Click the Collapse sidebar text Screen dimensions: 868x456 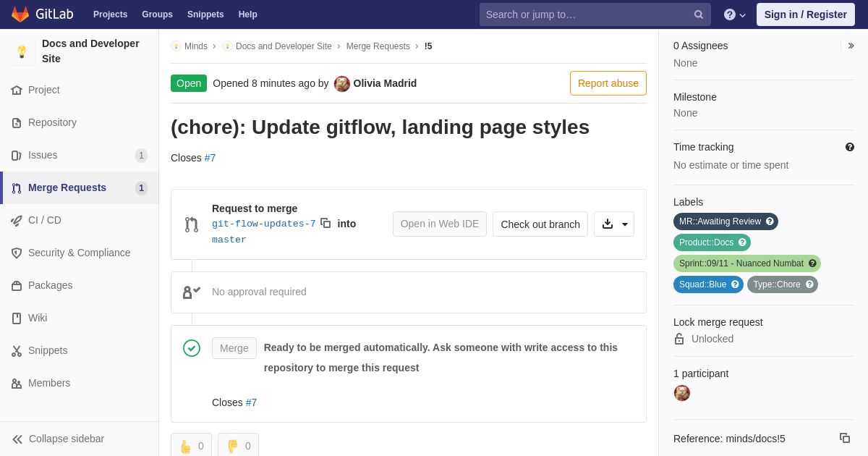coord(67,439)
